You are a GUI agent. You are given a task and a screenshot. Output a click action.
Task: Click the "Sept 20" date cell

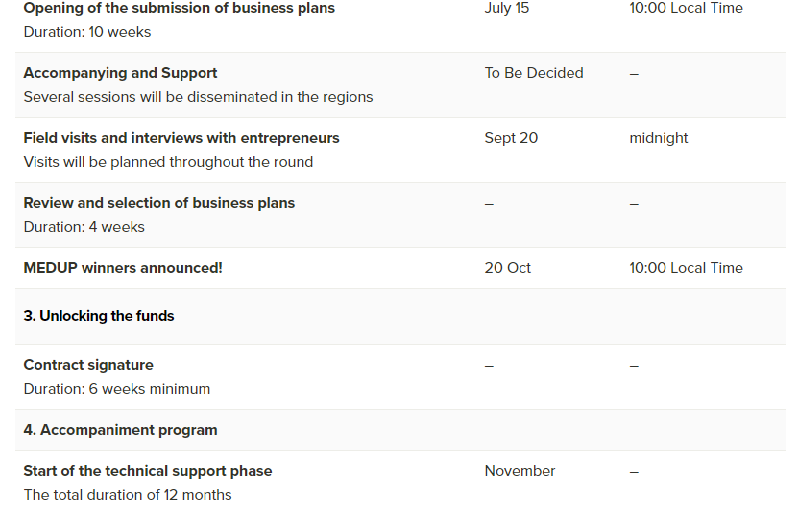click(511, 138)
